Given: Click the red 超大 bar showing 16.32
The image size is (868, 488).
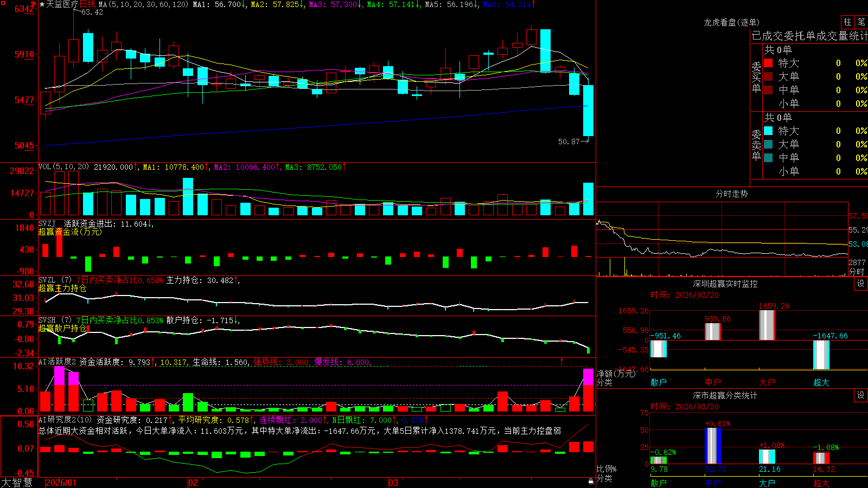Looking at the screenshot, I should (821, 458).
